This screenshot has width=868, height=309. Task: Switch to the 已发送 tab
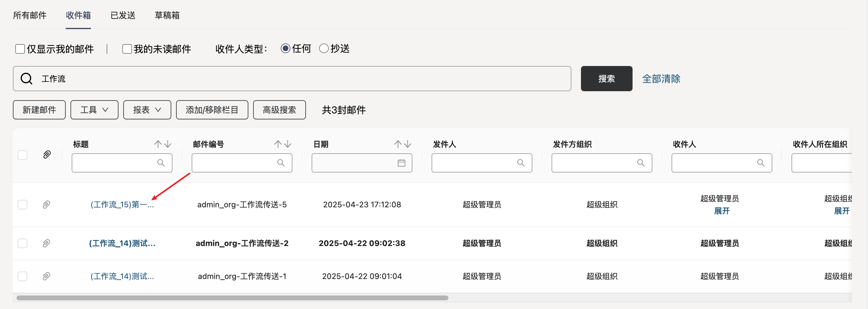tap(123, 15)
